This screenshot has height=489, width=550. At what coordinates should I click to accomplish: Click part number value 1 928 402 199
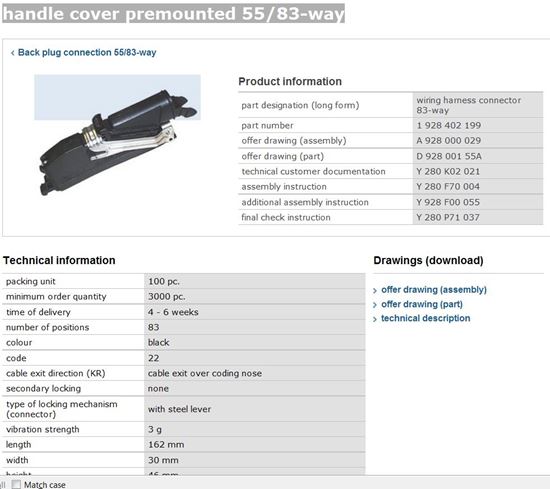[449, 125]
